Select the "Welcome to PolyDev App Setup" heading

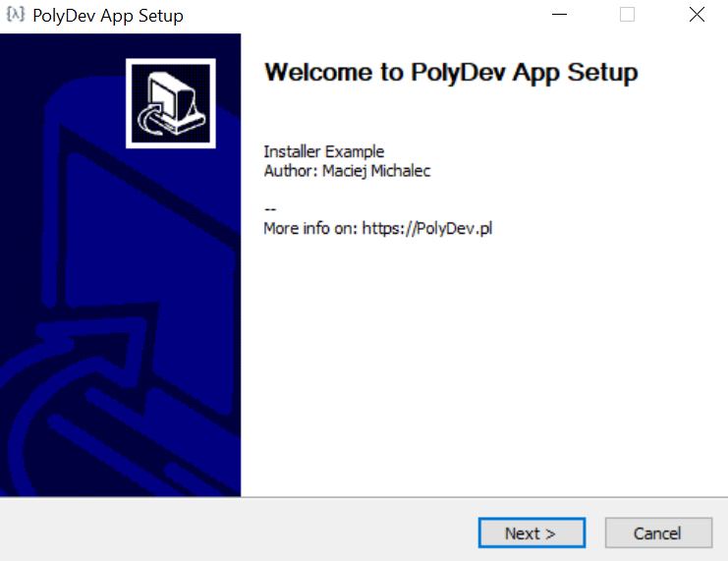(x=451, y=73)
